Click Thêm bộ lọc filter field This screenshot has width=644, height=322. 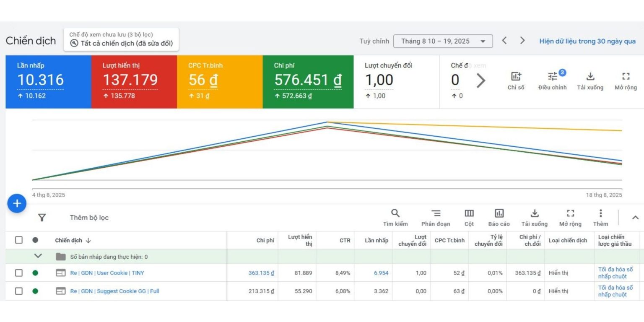[x=89, y=218]
